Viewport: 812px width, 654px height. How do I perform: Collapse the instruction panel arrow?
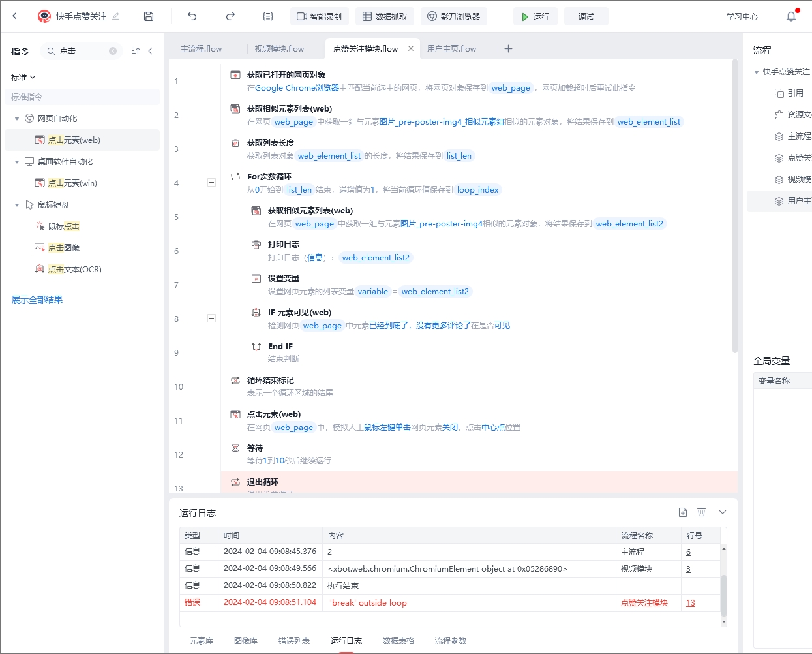coord(151,51)
